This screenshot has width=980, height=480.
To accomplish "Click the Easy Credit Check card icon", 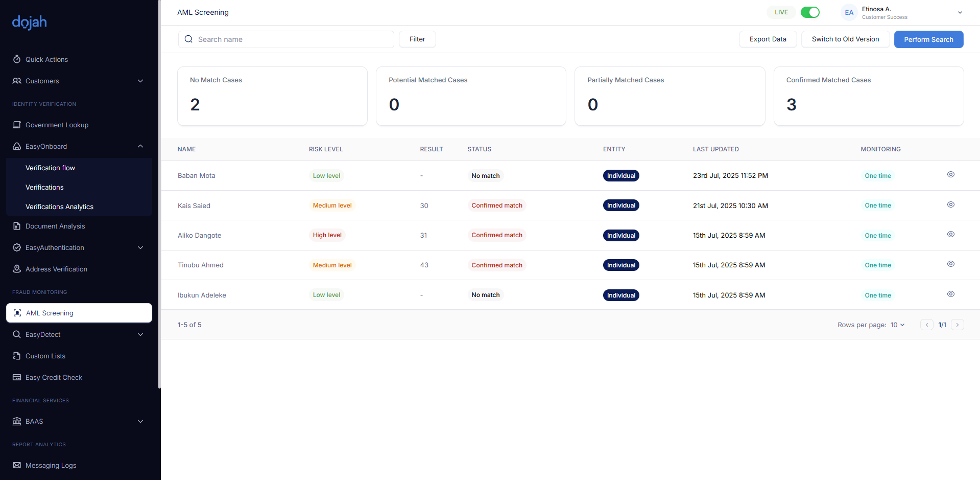I will coord(17,377).
